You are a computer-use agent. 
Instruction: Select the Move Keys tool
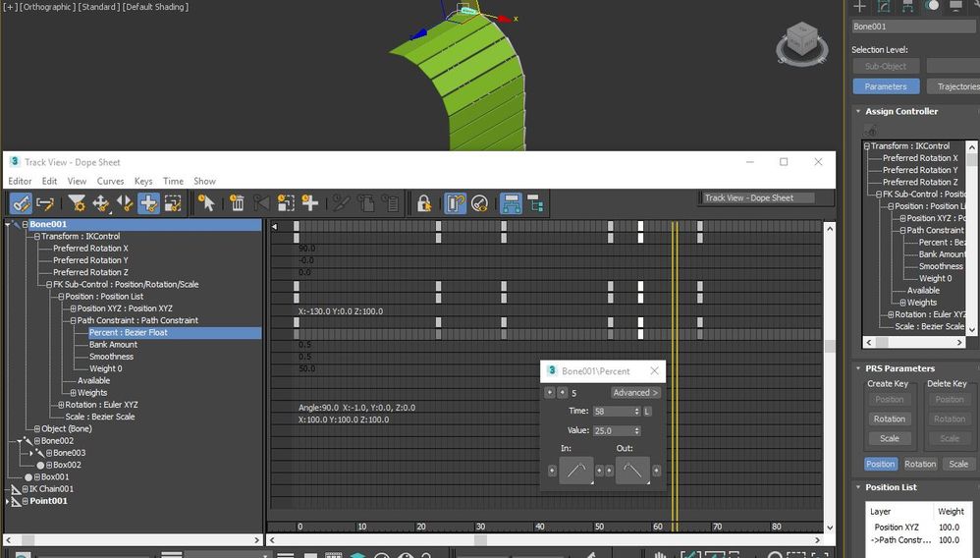(100, 203)
